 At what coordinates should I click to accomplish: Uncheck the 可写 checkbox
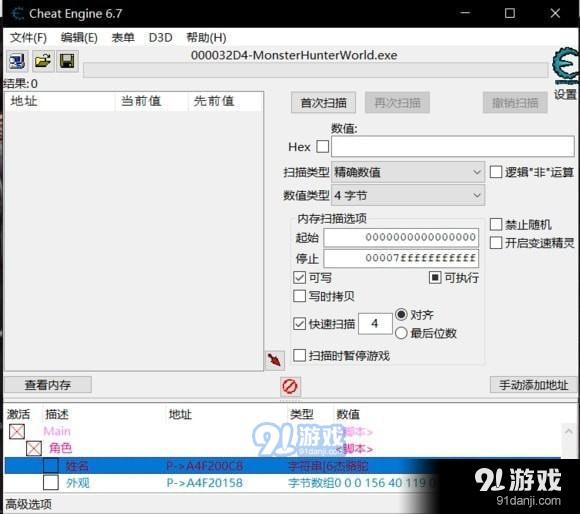[x=299, y=277]
